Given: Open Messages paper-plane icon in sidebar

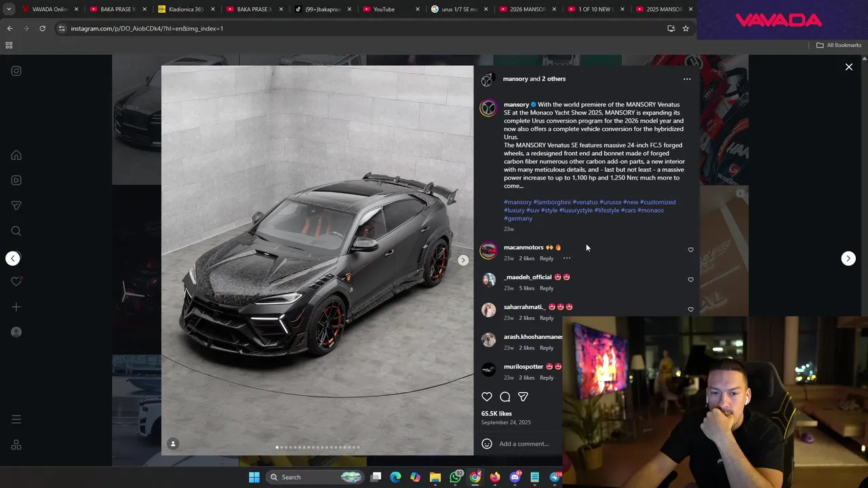Looking at the screenshot, I should tap(16, 205).
